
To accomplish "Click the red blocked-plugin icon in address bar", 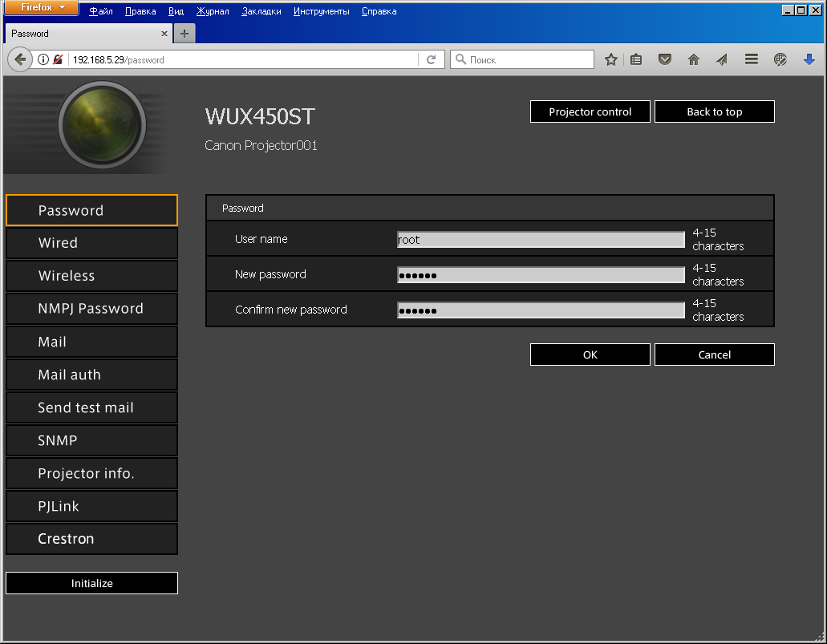I will pos(58,59).
